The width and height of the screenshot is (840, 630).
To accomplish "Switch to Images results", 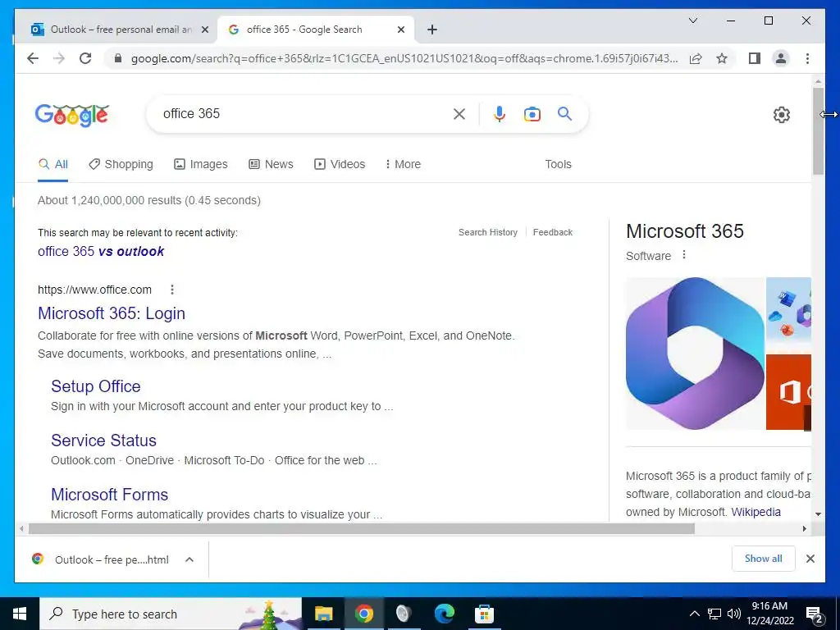I will (201, 164).
